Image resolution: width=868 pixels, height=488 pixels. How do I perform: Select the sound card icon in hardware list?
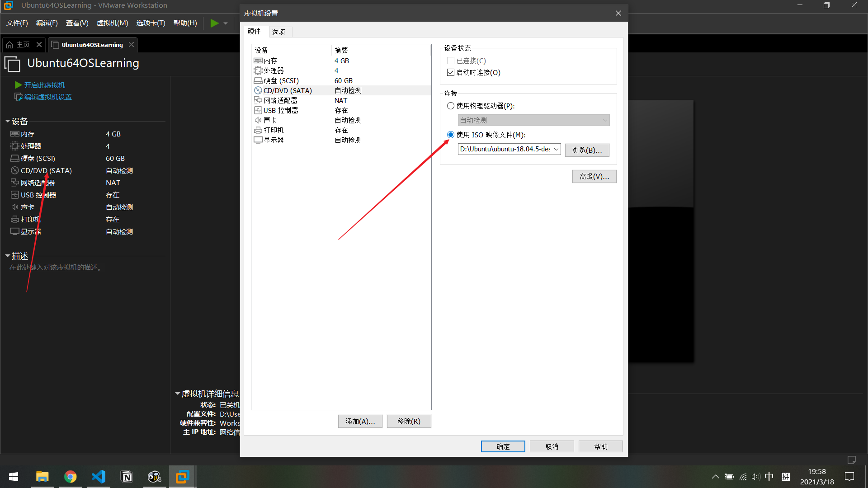[258, 120]
